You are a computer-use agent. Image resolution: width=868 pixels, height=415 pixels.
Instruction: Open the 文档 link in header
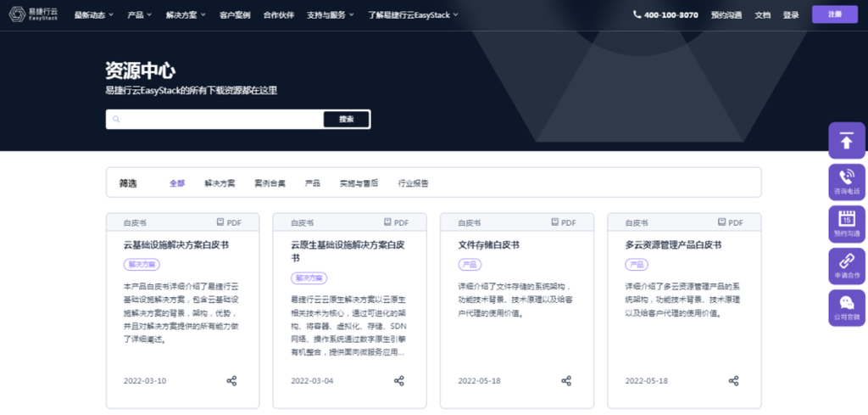click(762, 15)
